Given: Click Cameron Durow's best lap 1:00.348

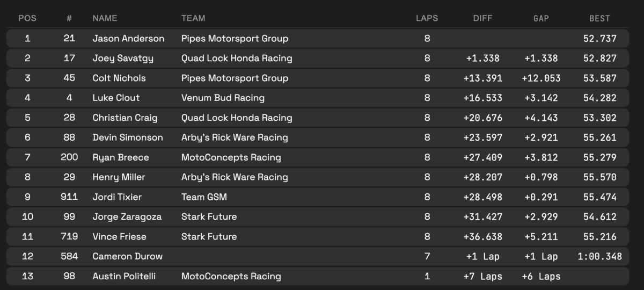Looking at the screenshot, I should click(x=599, y=257).
